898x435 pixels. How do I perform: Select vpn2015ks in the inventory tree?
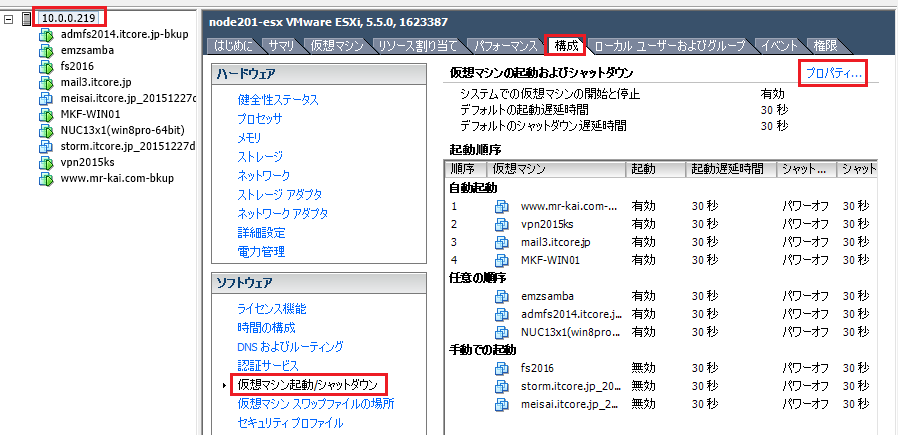(88, 163)
